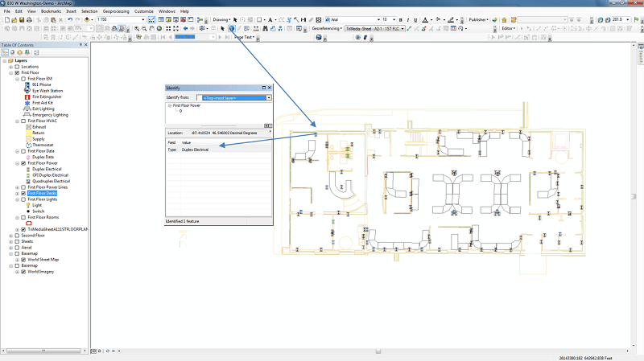
Task: List layers by visibility
Action: tap(19, 52)
